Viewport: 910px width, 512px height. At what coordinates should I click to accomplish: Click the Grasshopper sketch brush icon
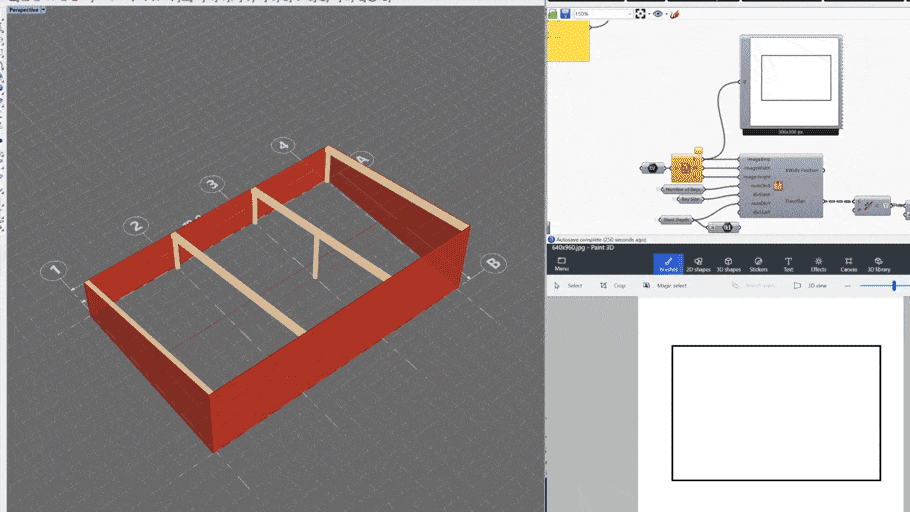[x=675, y=14]
